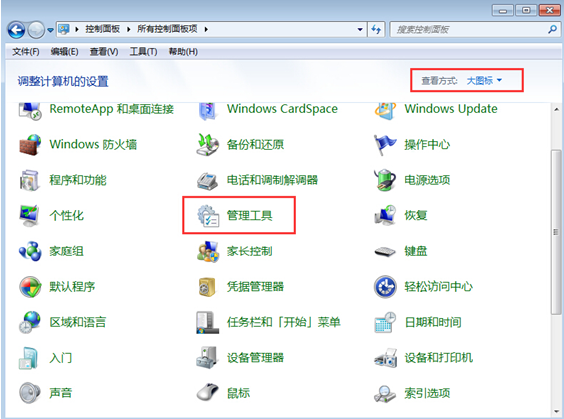
Task: Click the 键盘 keyboard icon
Action: tap(385, 251)
